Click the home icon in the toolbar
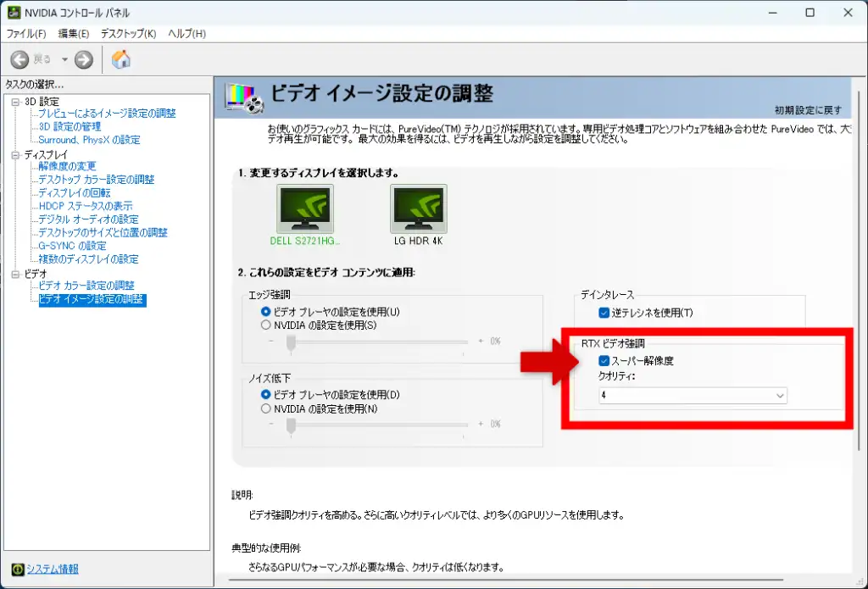868x589 pixels. [x=120, y=59]
